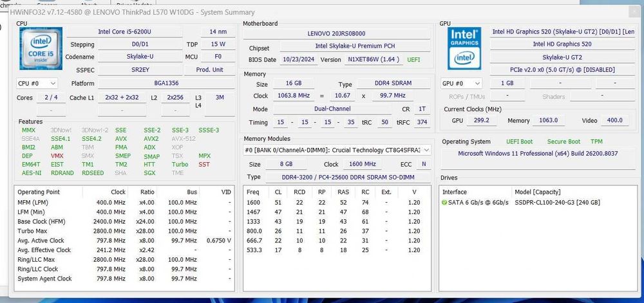Click the AVX2 feature label
Viewport: 644px width, 303px height.
151,138
